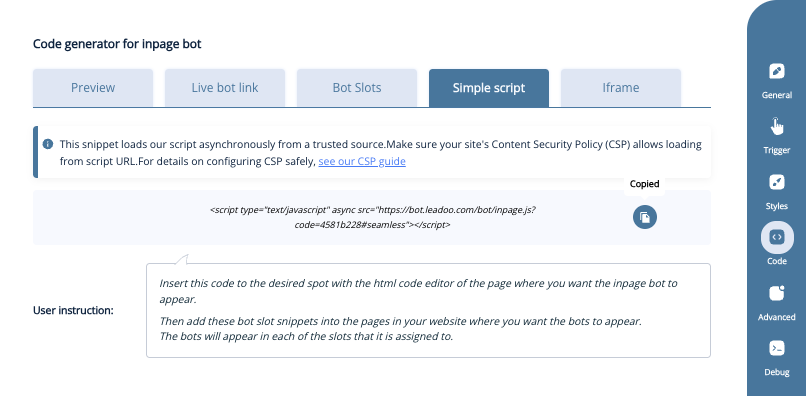Copy the script snippet with copy icon
Screen dimensions: 806x396
pyautogui.click(x=645, y=217)
